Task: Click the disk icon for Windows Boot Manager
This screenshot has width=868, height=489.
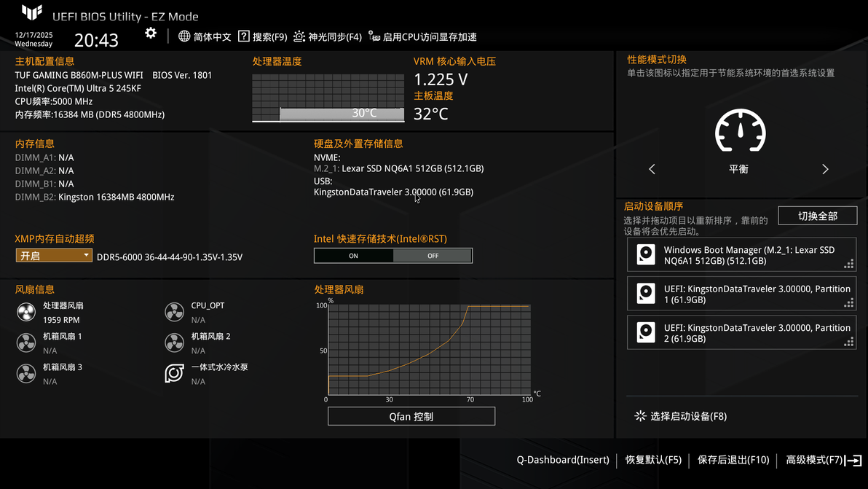Action: [646, 255]
